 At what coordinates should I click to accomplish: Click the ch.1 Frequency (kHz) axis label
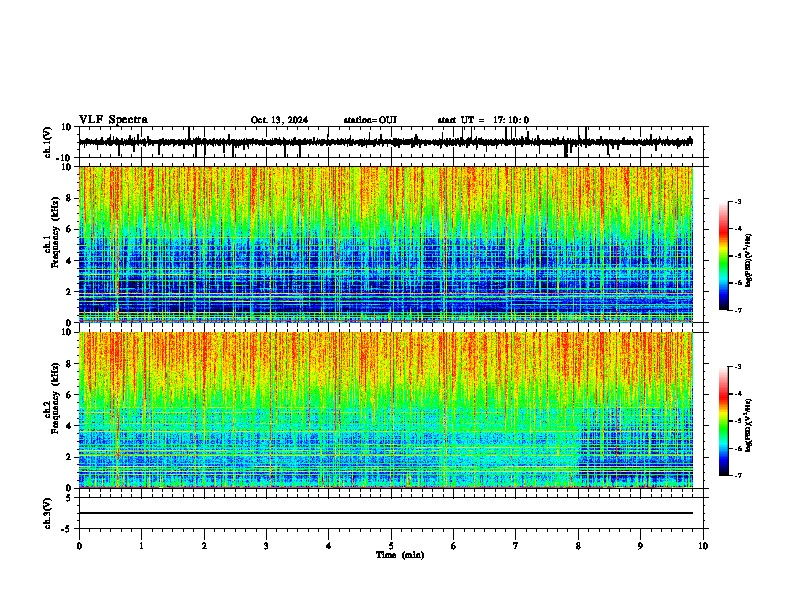55,233
